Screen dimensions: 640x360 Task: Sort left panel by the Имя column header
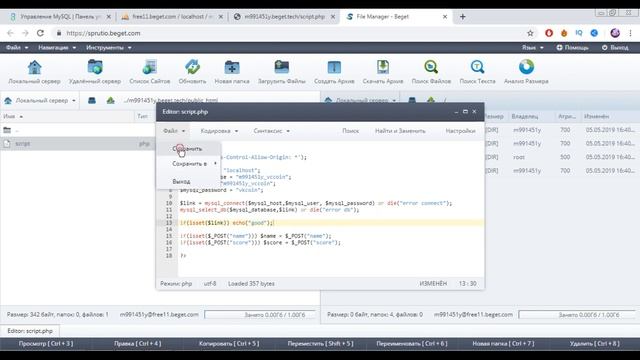[x=67, y=117]
